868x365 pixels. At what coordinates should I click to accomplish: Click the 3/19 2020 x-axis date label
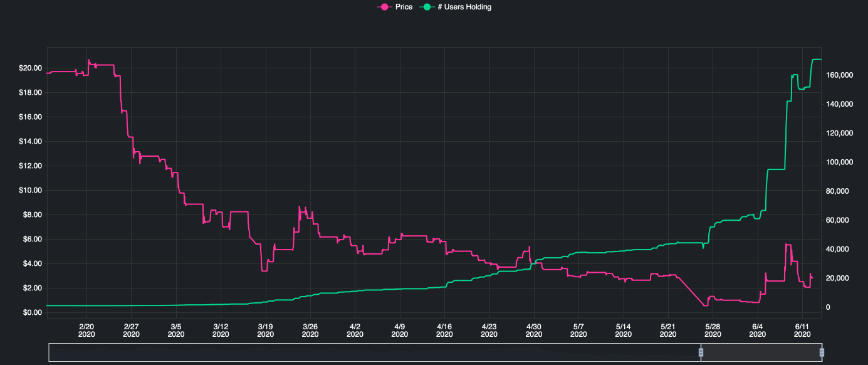pos(265,331)
